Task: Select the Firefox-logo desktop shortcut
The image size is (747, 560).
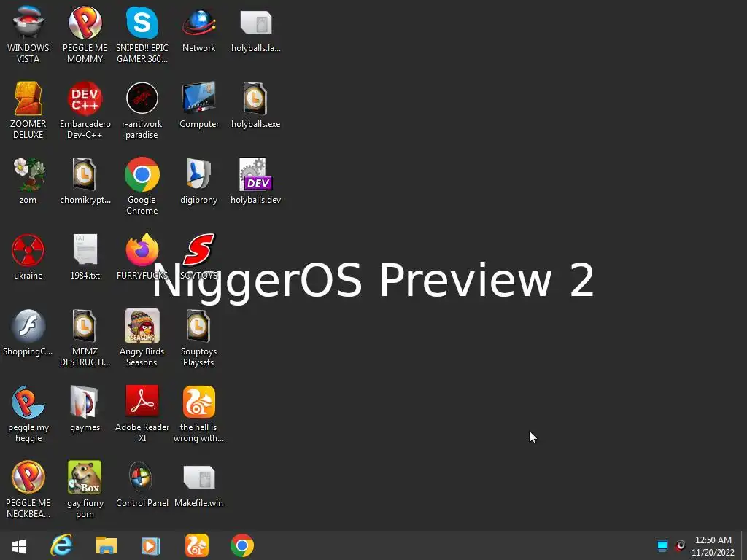Action: point(142,250)
